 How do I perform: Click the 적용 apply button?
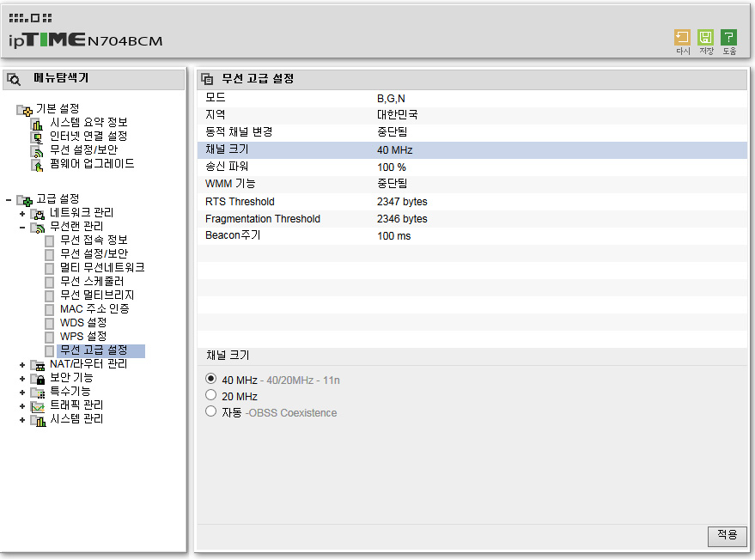(x=727, y=535)
